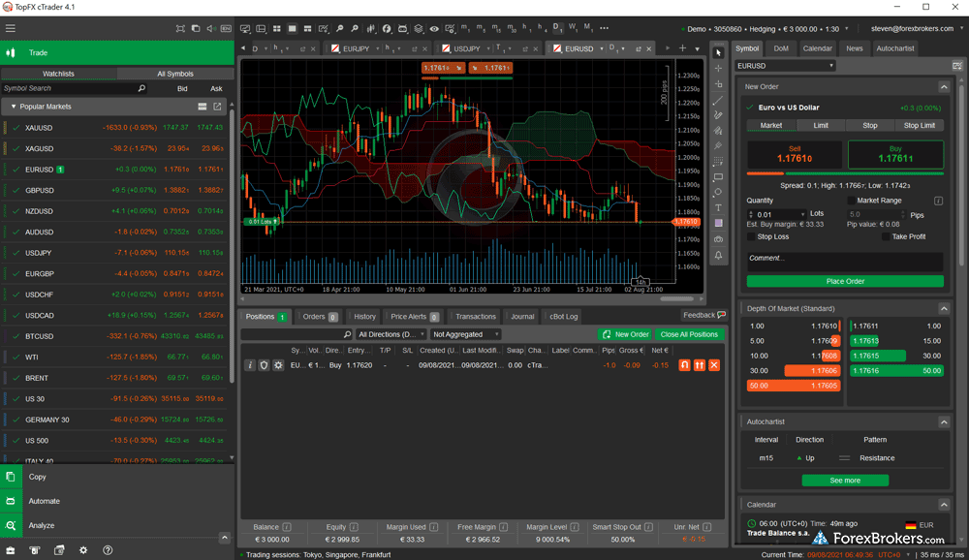Detach Popular Markets watchlist to new window
This screenshot has width=969, height=560.
[217, 107]
